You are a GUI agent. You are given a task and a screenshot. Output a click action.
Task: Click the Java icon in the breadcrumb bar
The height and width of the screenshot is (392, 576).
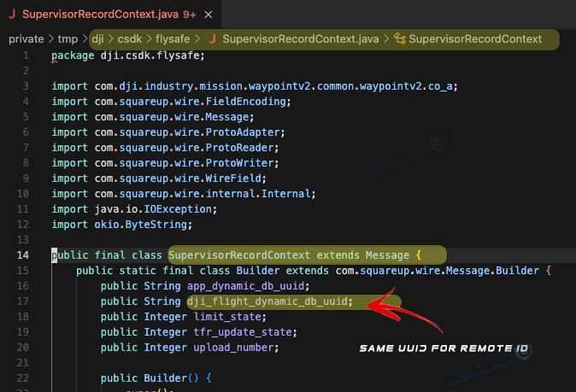(213, 38)
